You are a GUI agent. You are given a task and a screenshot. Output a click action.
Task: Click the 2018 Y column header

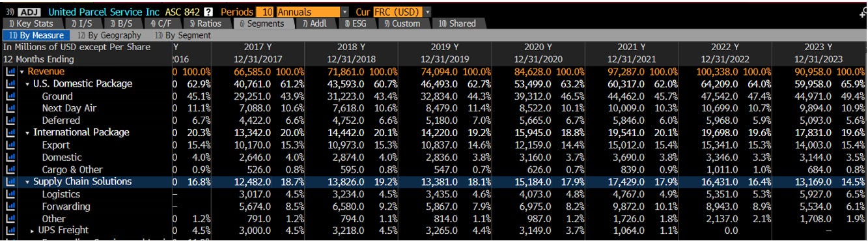click(x=351, y=48)
